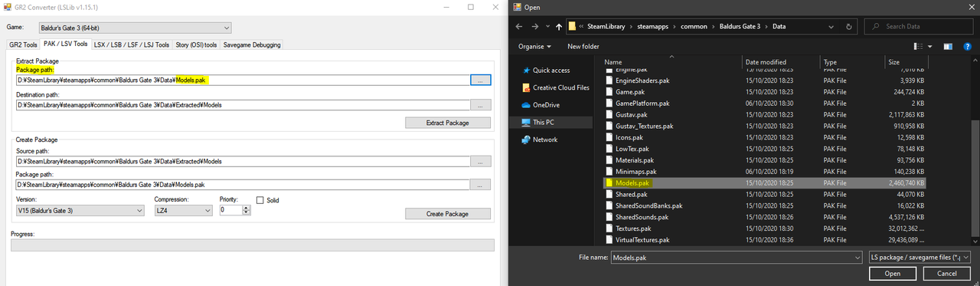This screenshot has width=980, height=286.
Task: Browse for destination path
Action: 481,105
